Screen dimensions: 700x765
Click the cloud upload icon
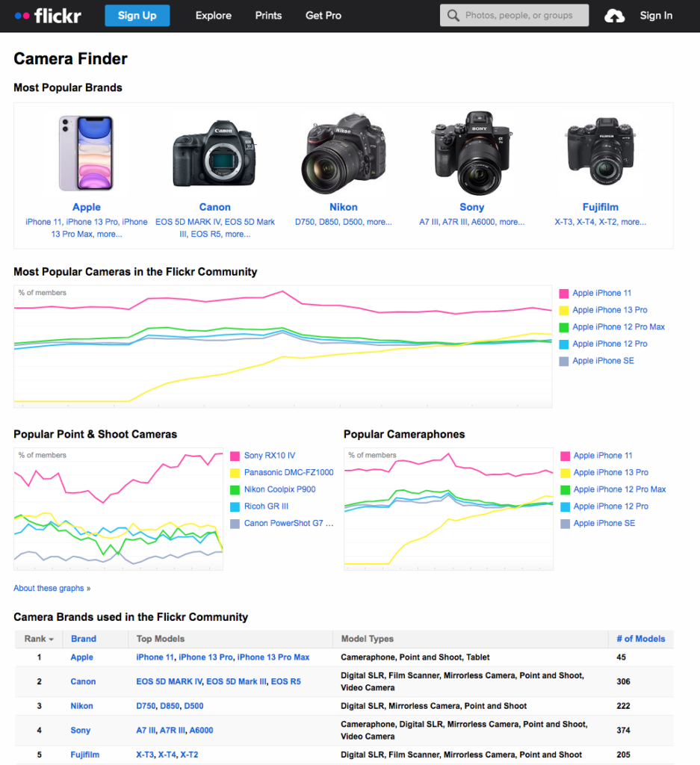click(x=614, y=16)
